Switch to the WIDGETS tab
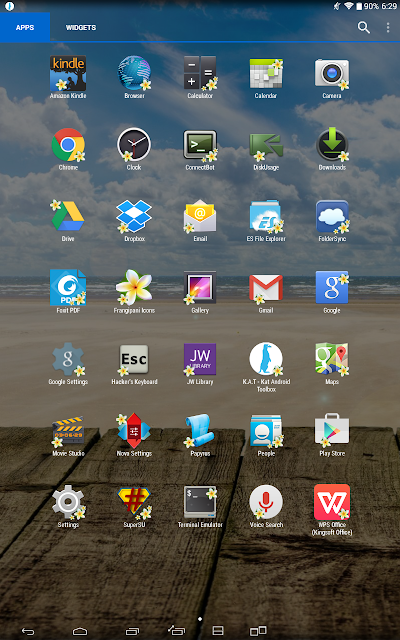 [x=81, y=27]
